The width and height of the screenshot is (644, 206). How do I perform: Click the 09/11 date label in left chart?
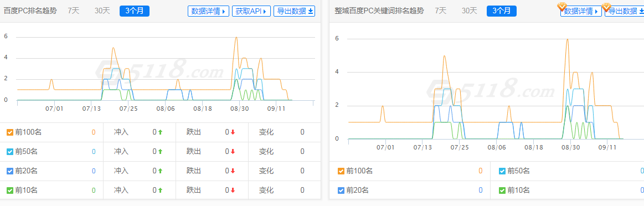276,109
